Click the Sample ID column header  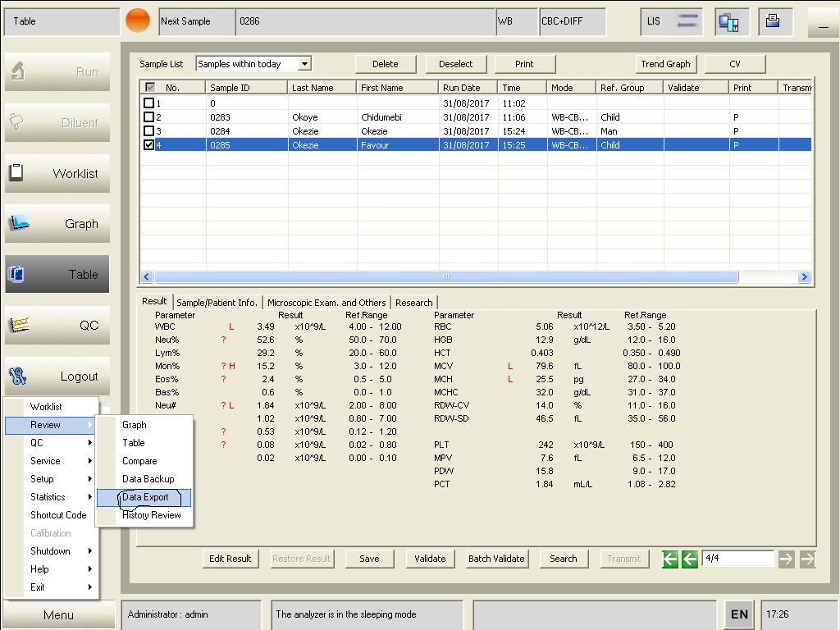pyautogui.click(x=246, y=87)
